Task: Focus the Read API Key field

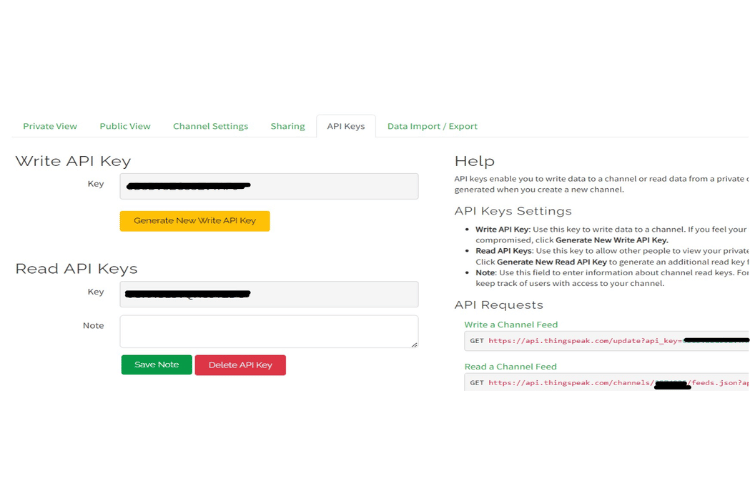Action: pos(269,294)
